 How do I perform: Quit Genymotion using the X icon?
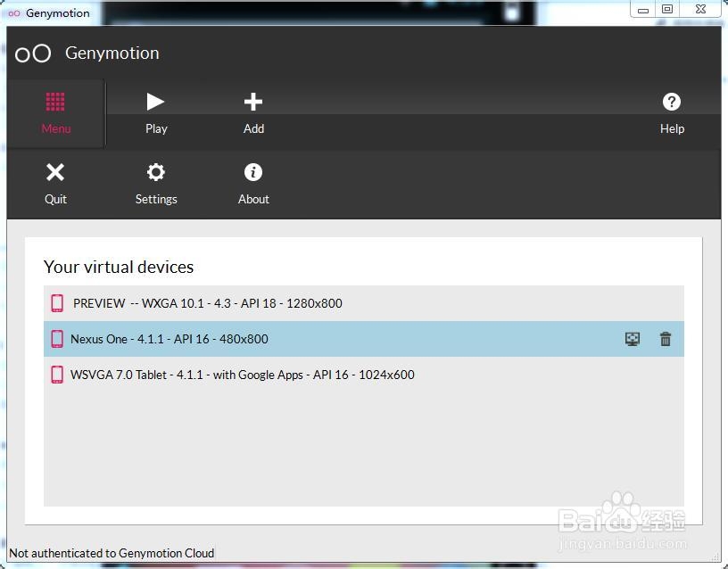(x=55, y=184)
